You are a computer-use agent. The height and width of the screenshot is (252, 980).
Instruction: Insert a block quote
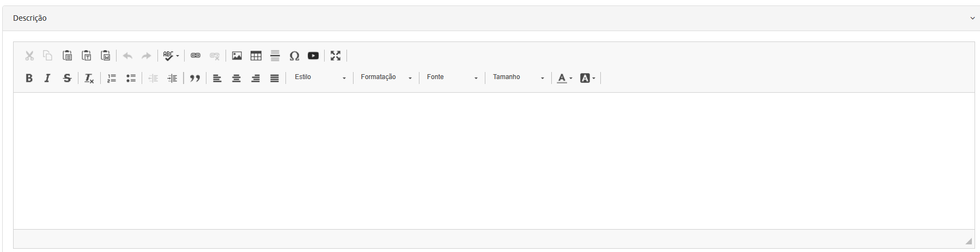click(x=195, y=78)
